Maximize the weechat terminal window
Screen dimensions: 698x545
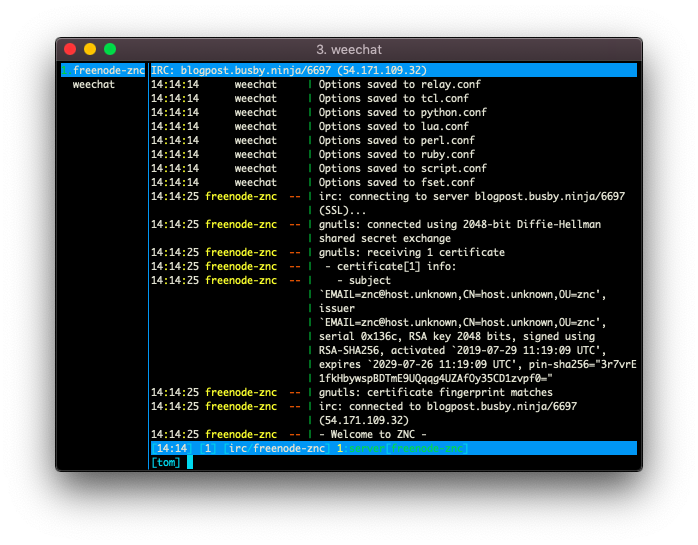point(110,49)
